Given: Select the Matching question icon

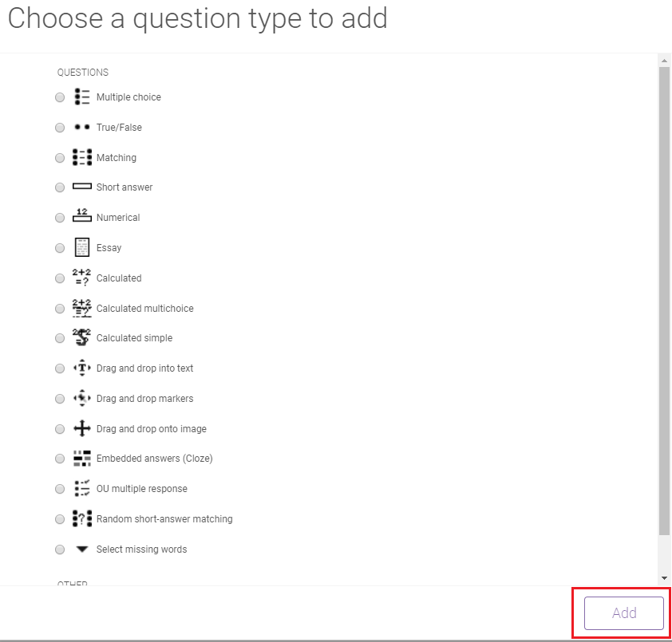Looking at the screenshot, I should point(81,157).
